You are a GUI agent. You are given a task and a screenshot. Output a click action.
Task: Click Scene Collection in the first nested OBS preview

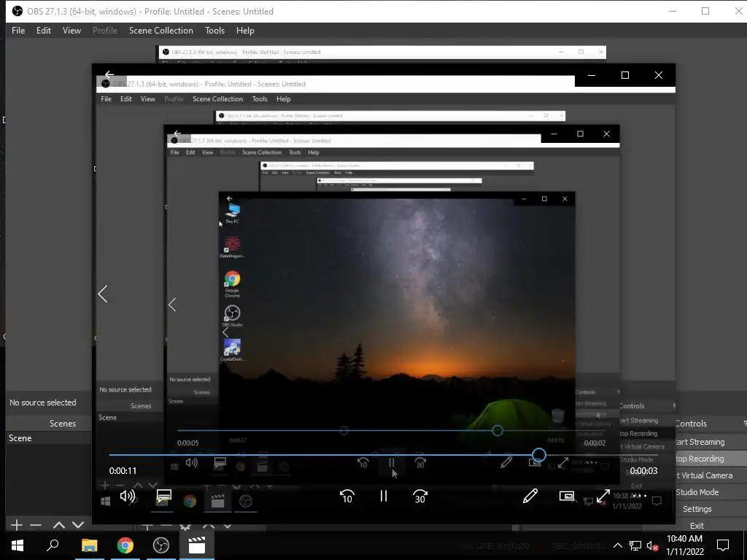coord(217,99)
